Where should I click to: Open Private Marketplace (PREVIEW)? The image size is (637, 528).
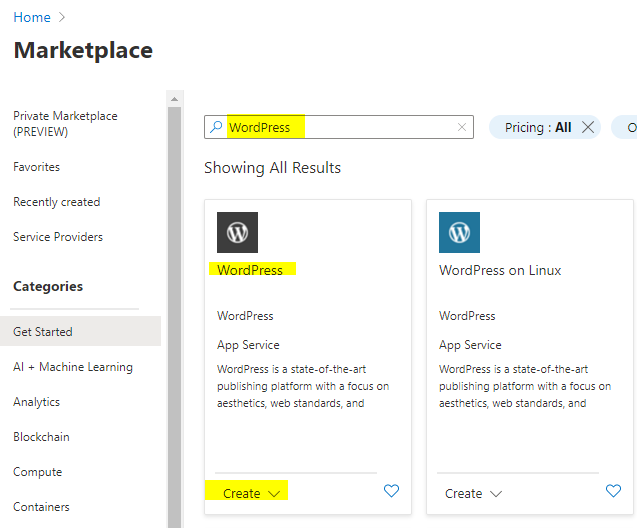(65, 123)
